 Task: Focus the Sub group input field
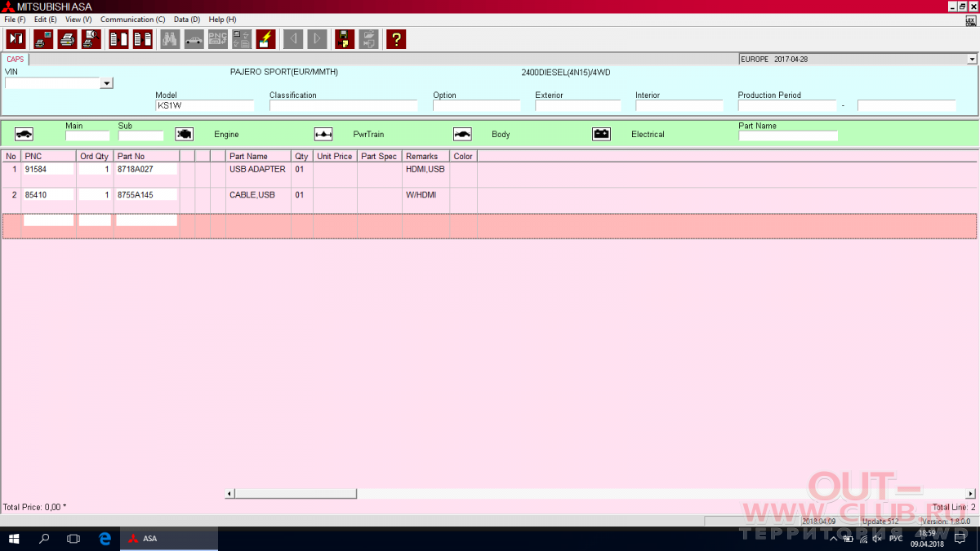(x=140, y=136)
